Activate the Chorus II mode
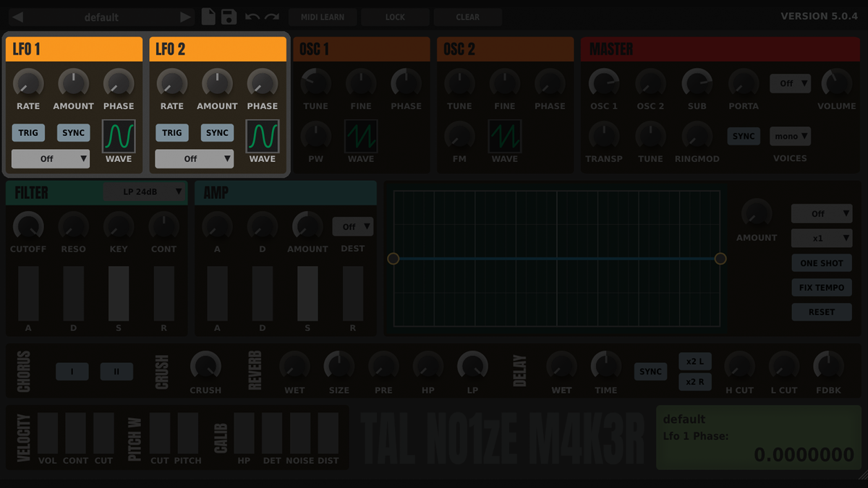Image resolution: width=868 pixels, height=488 pixels. [x=115, y=371]
